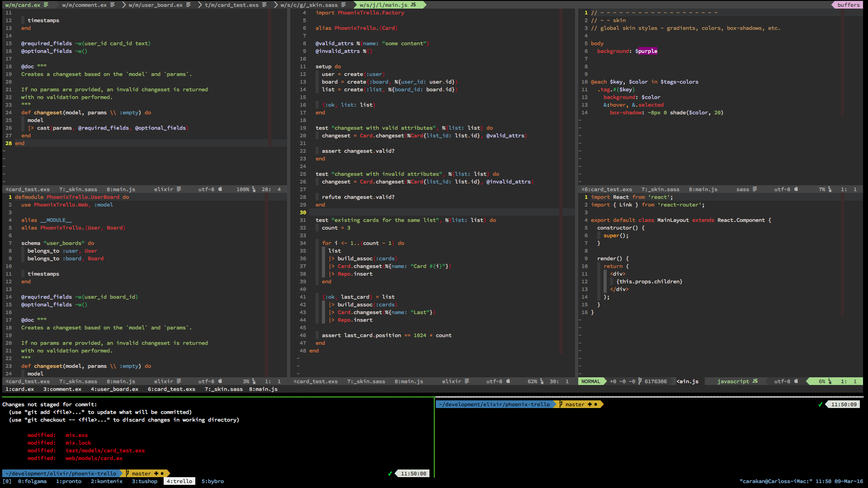Viewport: 868px width, 488px height.
Task: Click defmodule PhoenixTrello.UserBoard line
Action: (72, 197)
